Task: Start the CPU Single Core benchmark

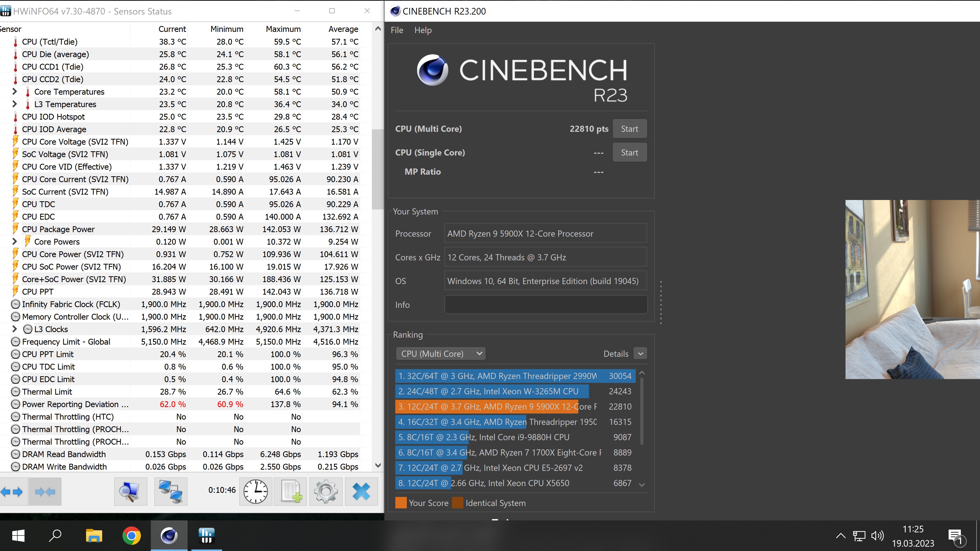Action: [x=630, y=153]
